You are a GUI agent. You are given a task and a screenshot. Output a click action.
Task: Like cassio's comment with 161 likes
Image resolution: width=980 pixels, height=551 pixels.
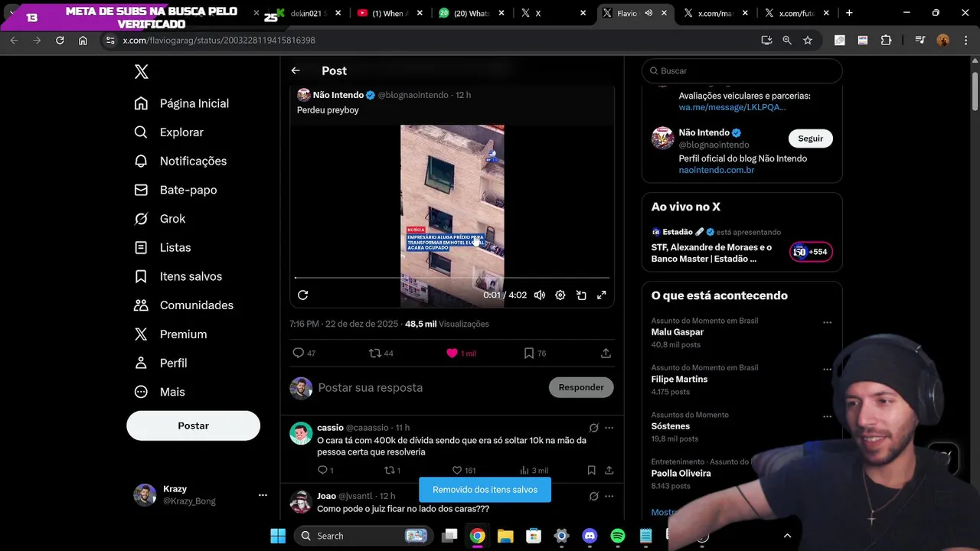pyautogui.click(x=464, y=470)
